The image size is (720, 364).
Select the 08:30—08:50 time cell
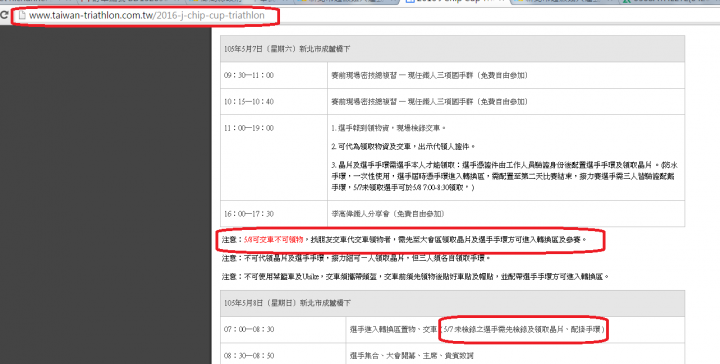[283, 354]
